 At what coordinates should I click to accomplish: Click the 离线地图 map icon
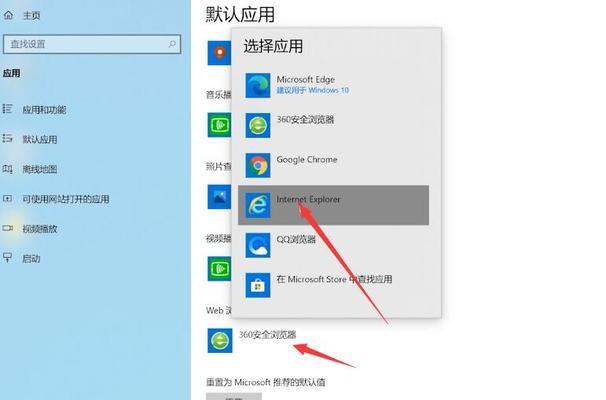tap(7, 169)
